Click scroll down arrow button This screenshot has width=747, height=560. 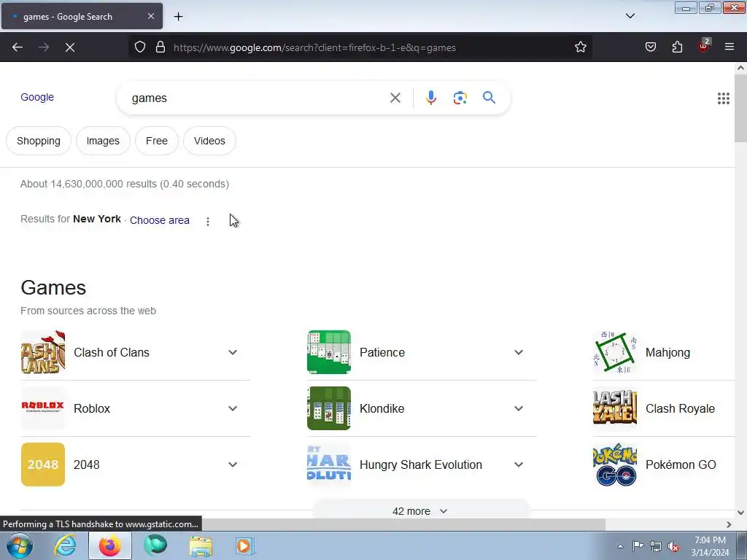[740, 513]
